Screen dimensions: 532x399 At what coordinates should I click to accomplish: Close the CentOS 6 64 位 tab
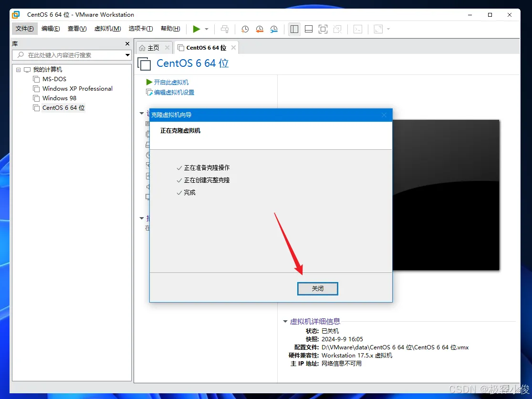coord(233,48)
